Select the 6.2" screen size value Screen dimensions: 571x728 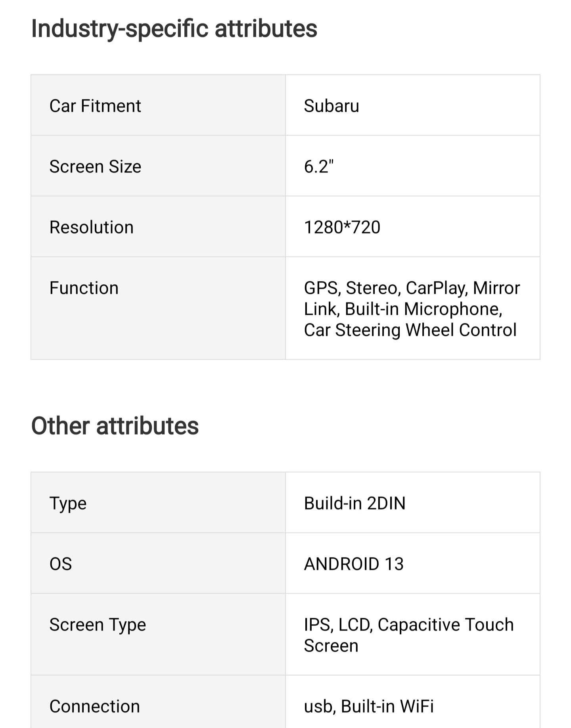tap(319, 167)
